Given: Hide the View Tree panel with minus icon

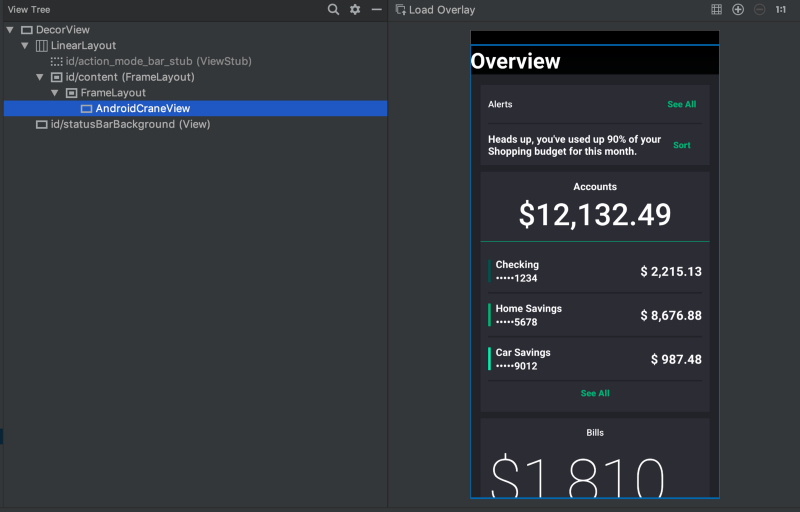Looking at the screenshot, I should 376,9.
